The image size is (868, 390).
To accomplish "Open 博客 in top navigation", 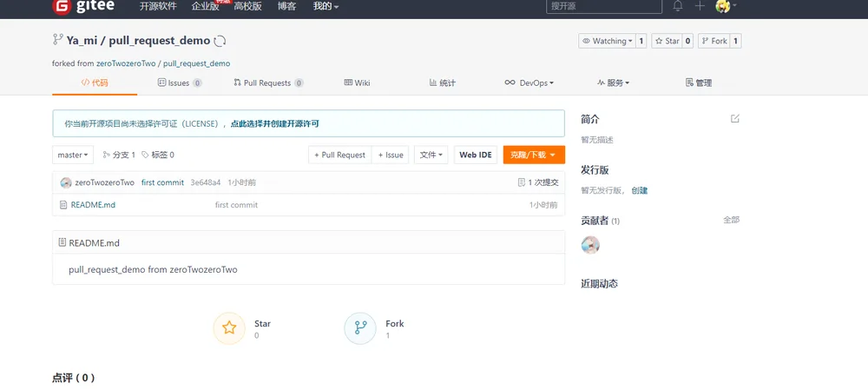I will point(286,7).
